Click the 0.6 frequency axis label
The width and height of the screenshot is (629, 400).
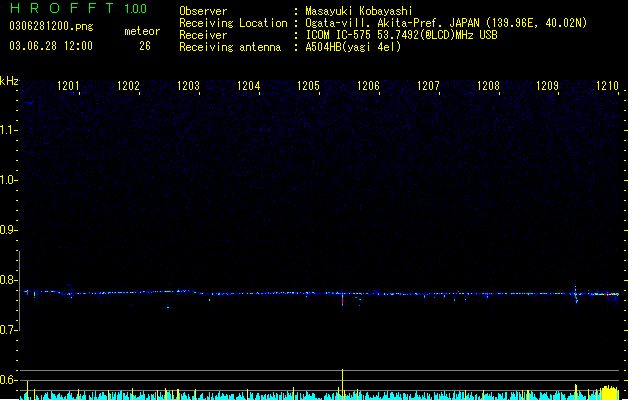(x=8, y=380)
